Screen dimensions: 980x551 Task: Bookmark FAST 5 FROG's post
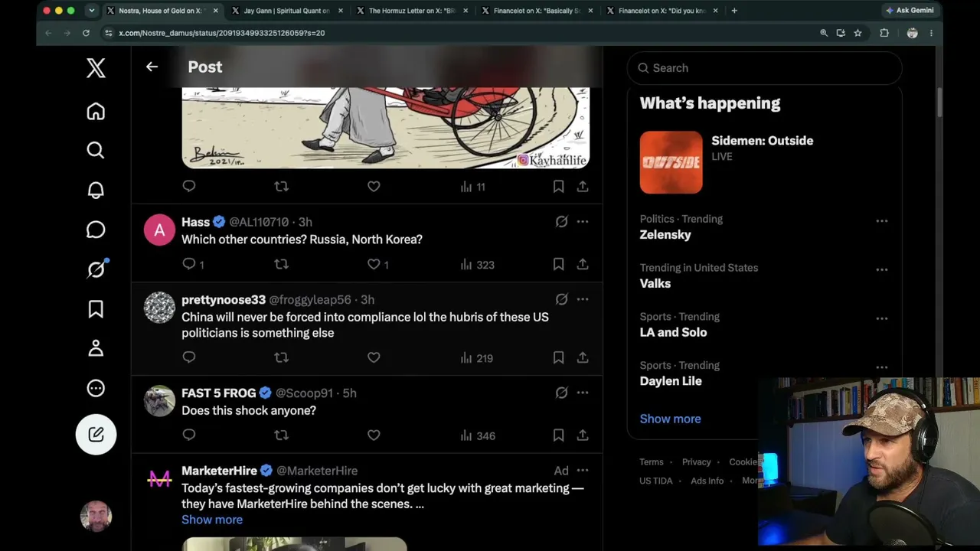[x=558, y=435]
